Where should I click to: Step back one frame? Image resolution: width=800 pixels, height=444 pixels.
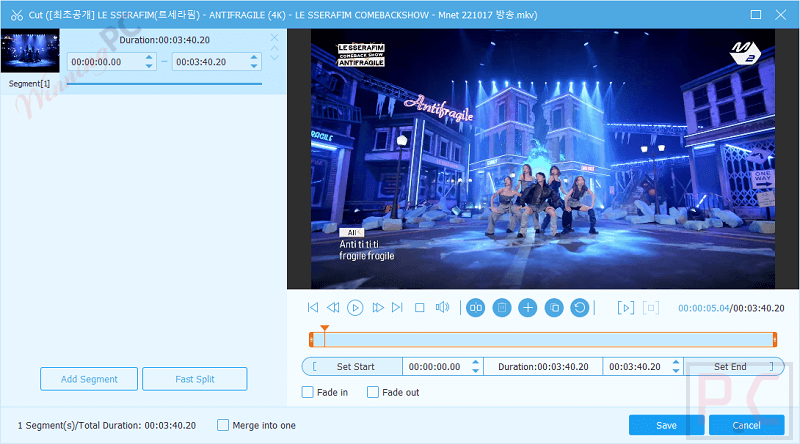(x=333, y=307)
